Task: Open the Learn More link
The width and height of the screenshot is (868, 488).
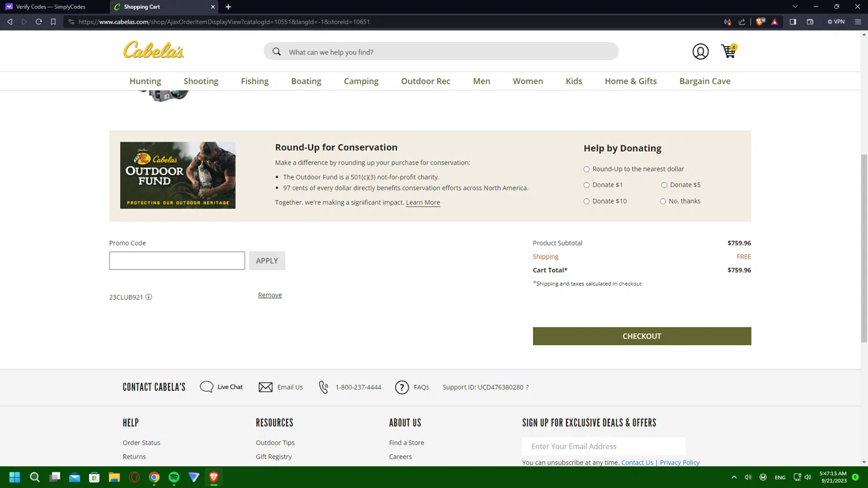Action: click(x=423, y=202)
